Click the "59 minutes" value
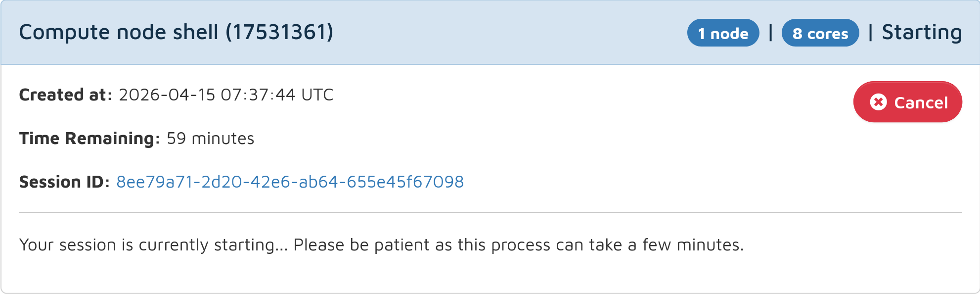Image resolution: width=980 pixels, height=294 pixels. tap(210, 139)
